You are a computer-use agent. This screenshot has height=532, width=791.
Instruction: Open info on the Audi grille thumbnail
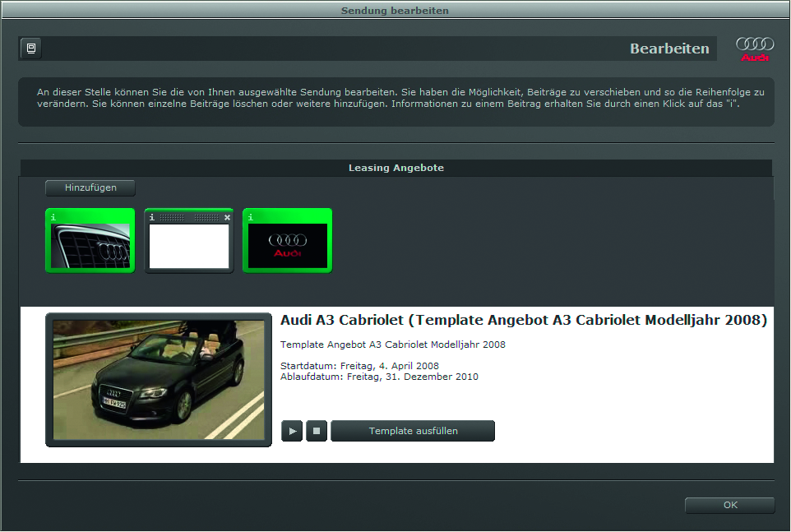click(x=53, y=217)
